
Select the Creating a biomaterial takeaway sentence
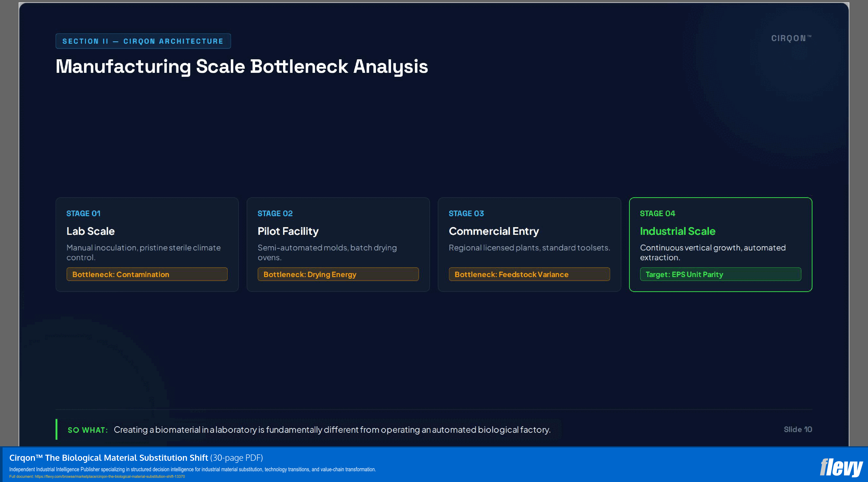click(x=332, y=430)
